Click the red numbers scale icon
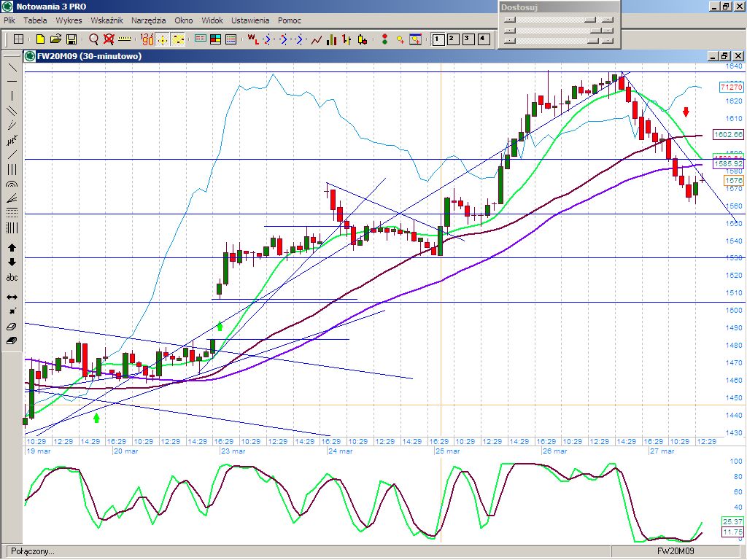This screenshot has width=747, height=560. (147, 39)
